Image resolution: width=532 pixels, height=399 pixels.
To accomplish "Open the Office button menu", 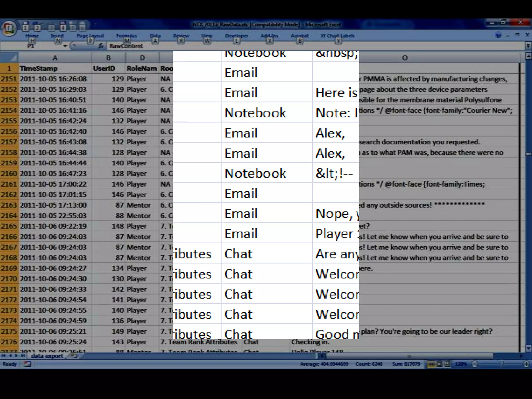I will point(9,29).
